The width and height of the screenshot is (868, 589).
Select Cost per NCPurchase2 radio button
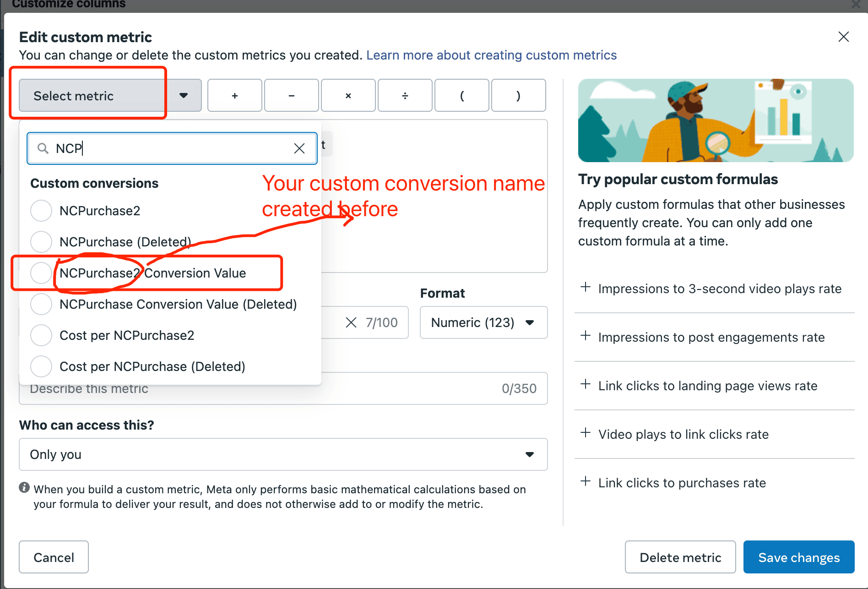41,335
